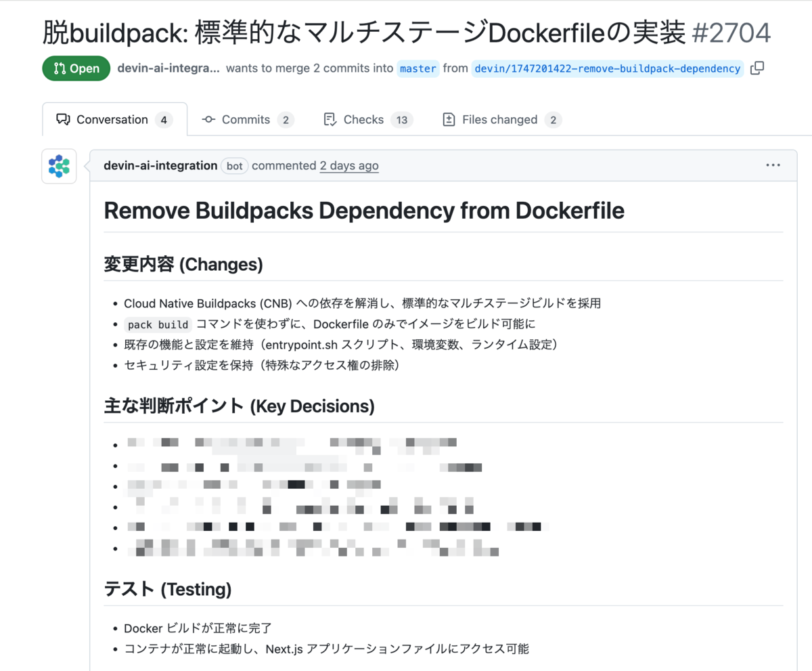
Task: Open the devin-ai-integra... author link in header
Action: click(168, 68)
